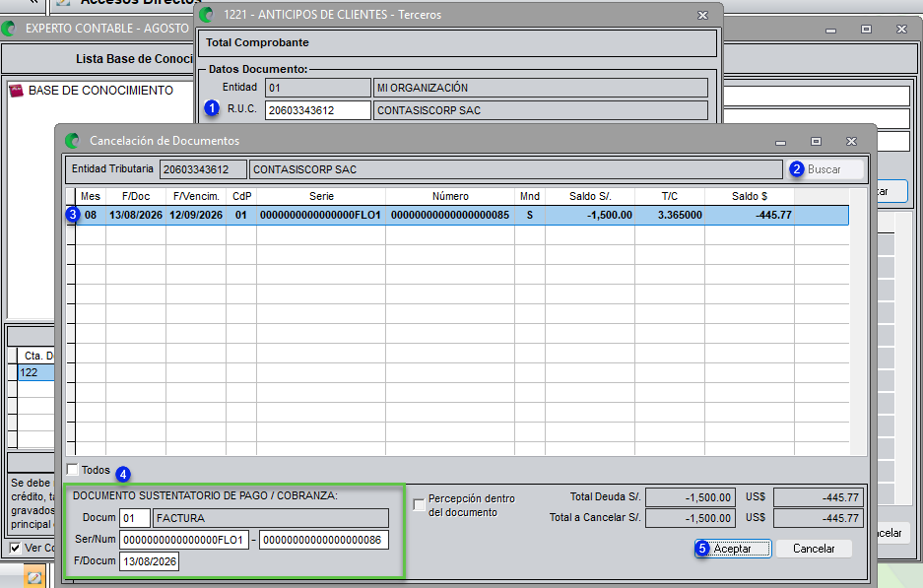Image resolution: width=923 pixels, height=588 pixels.
Task: Click the Saldo S/. cell -1,500.00
Action: point(590,216)
